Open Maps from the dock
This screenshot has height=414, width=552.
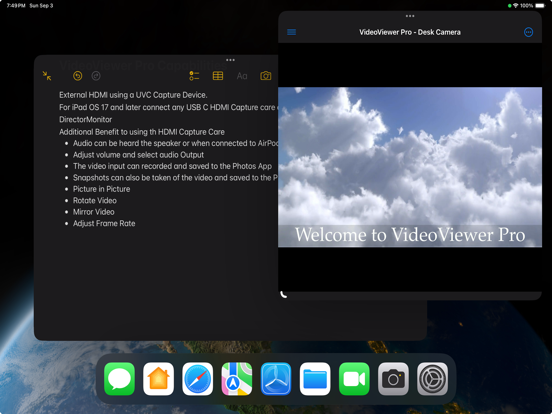coord(237,379)
